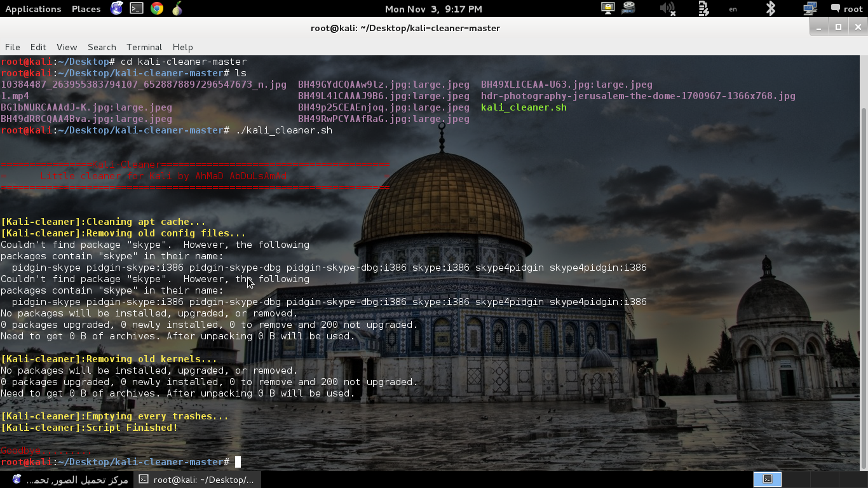Launch Google Chrome from the top panel
The width and height of the screenshot is (868, 488).
[x=157, y=8]
